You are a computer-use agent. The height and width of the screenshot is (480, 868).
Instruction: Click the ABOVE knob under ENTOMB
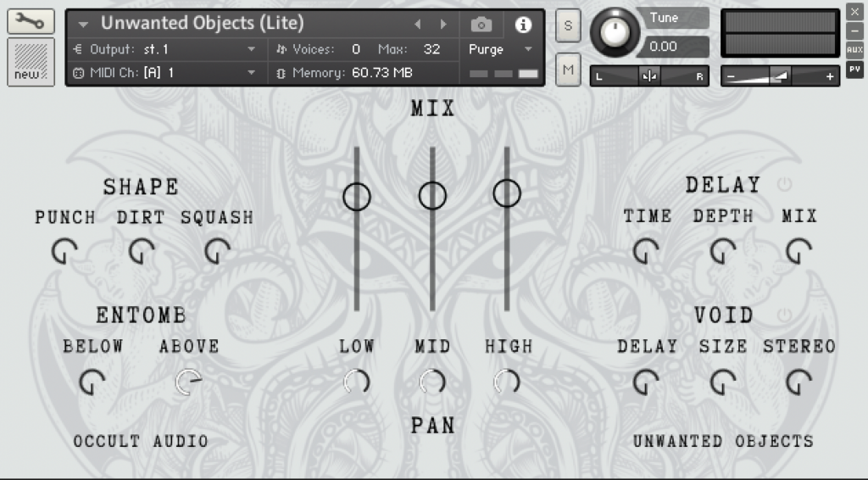click(189, 382)
